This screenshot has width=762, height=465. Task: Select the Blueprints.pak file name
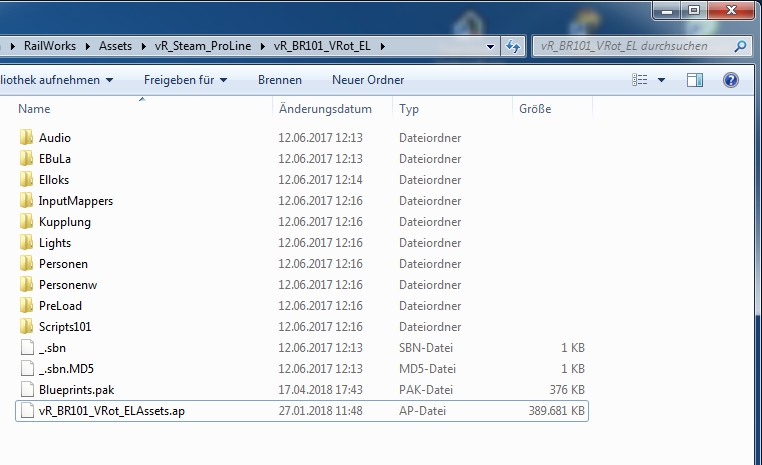pyautogui.click(x=77, y=390)
